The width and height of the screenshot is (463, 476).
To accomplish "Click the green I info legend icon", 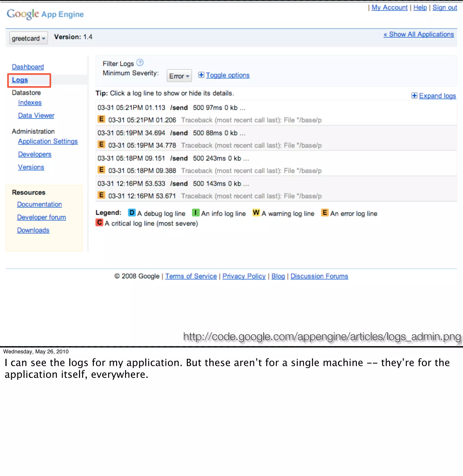I will [x=196, y=213].
